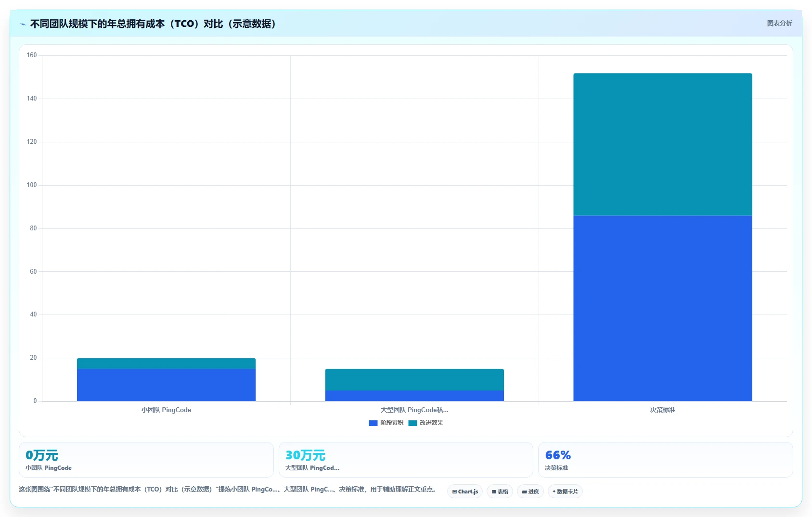Toggle the 阶段累积 legend item
The height and width of the screenshot is (517, 812).
(386, 423)
